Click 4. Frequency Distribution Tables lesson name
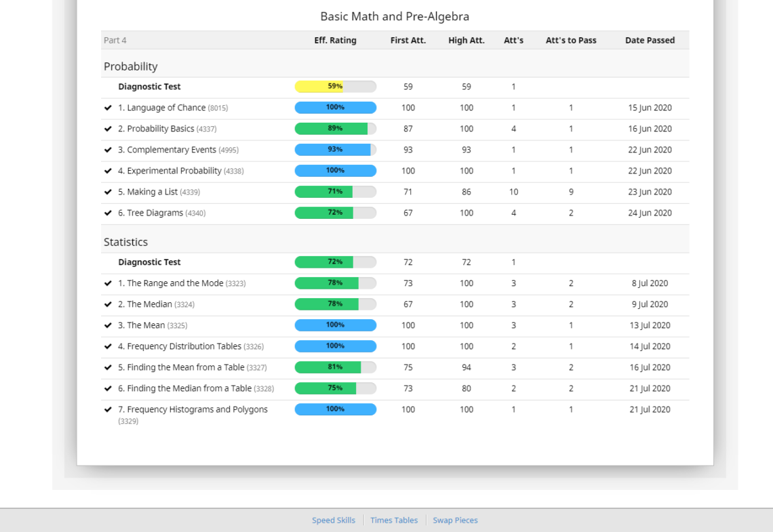This screenshot has height=532, width=773. [x=191, y=346]
